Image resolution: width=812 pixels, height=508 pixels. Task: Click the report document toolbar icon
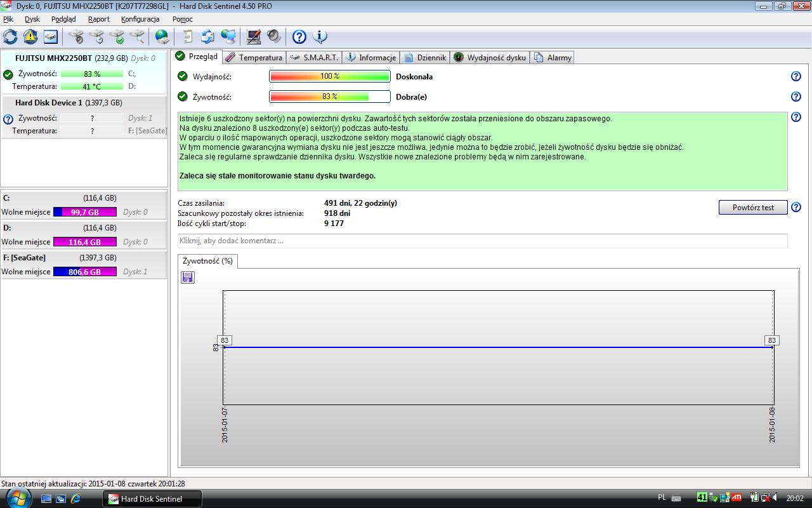point(187,37)
